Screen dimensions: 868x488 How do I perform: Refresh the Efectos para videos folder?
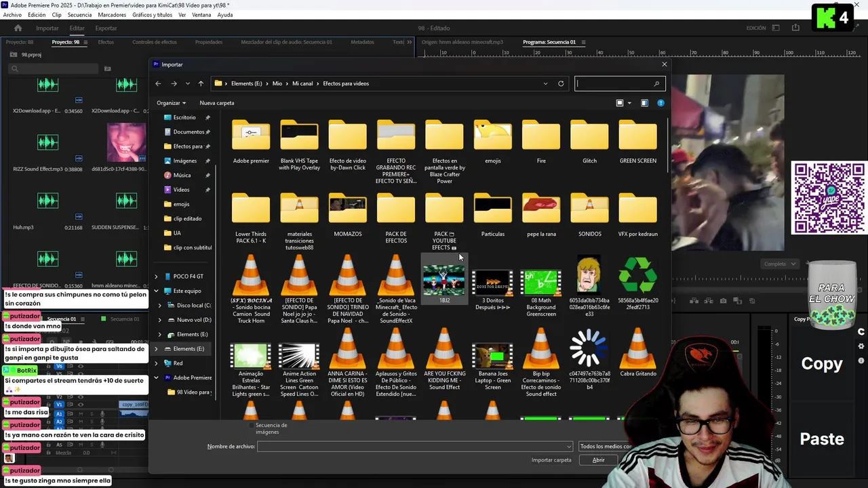click(561, 83)
